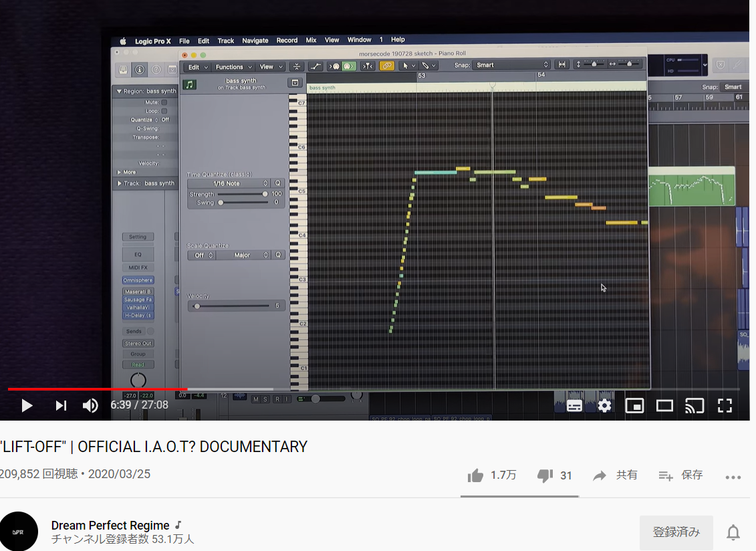This screenshot has width=756, height=551.
Task: Select the green region in the main window
Action: (691, 187)
